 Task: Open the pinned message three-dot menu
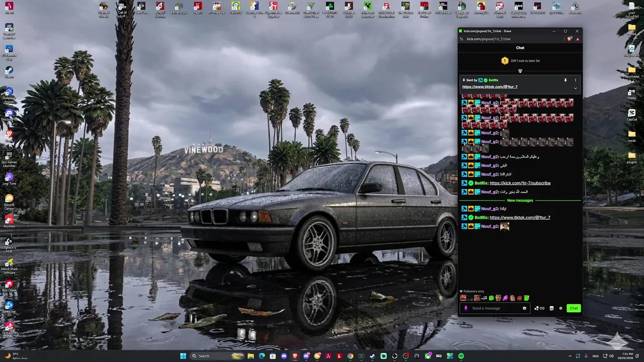576,80
